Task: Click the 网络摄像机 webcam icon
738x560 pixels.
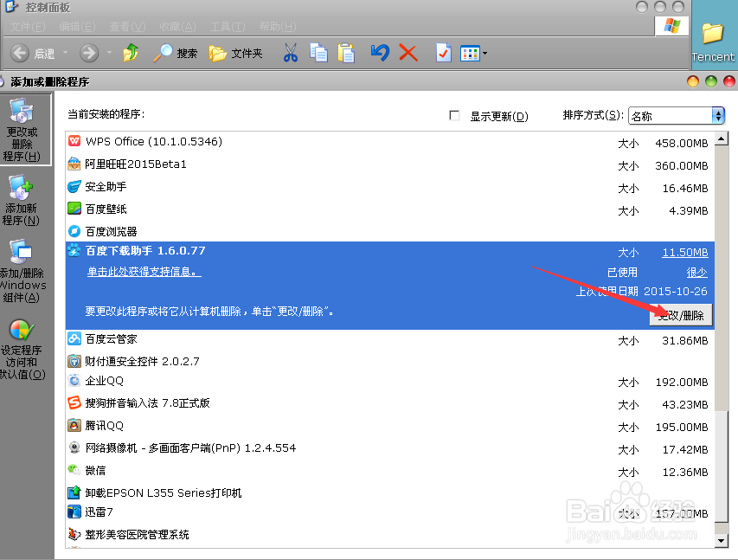Action: point(74,447)
